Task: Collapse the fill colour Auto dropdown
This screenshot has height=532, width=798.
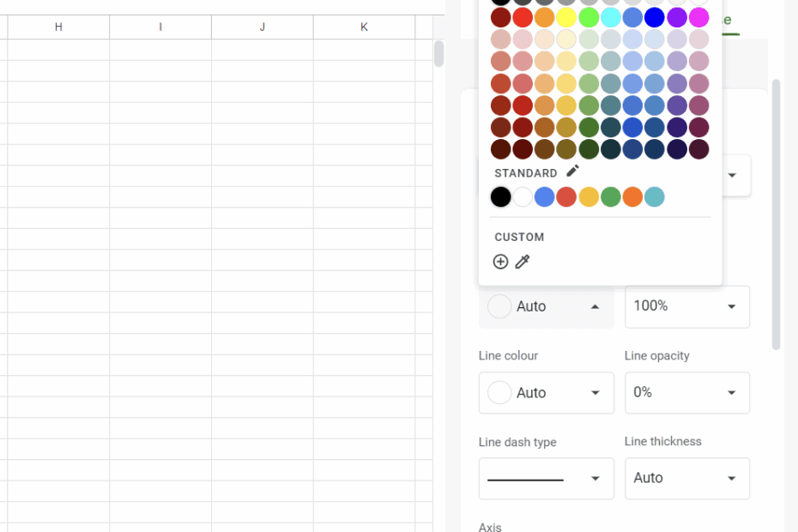Action: [546, 306]
